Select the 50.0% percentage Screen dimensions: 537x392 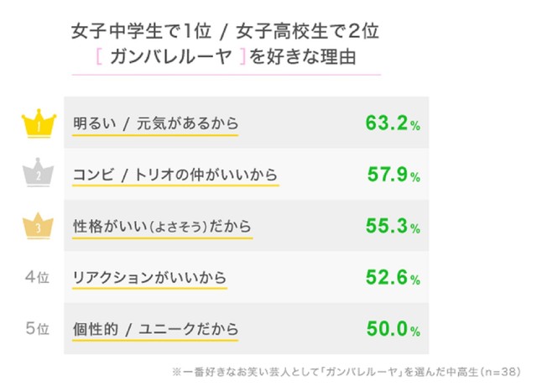(393, 329)
